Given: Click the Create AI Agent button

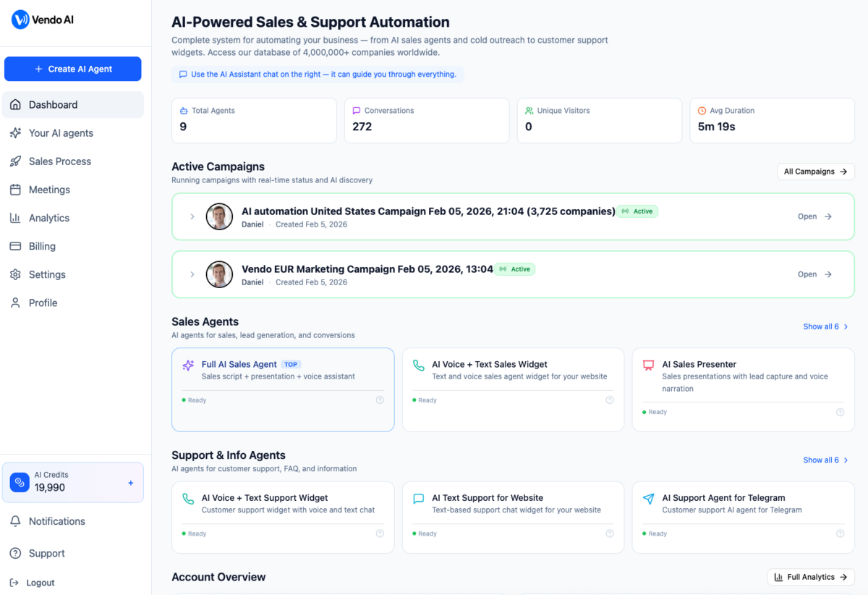Looking at the screenshot, I should tap(72, 69).
